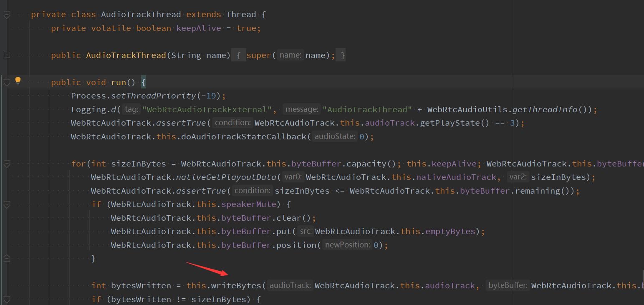644x305 pixels.
Task: Click the nativeGetPlayoutData method call
Action: (x=226, y=177)
